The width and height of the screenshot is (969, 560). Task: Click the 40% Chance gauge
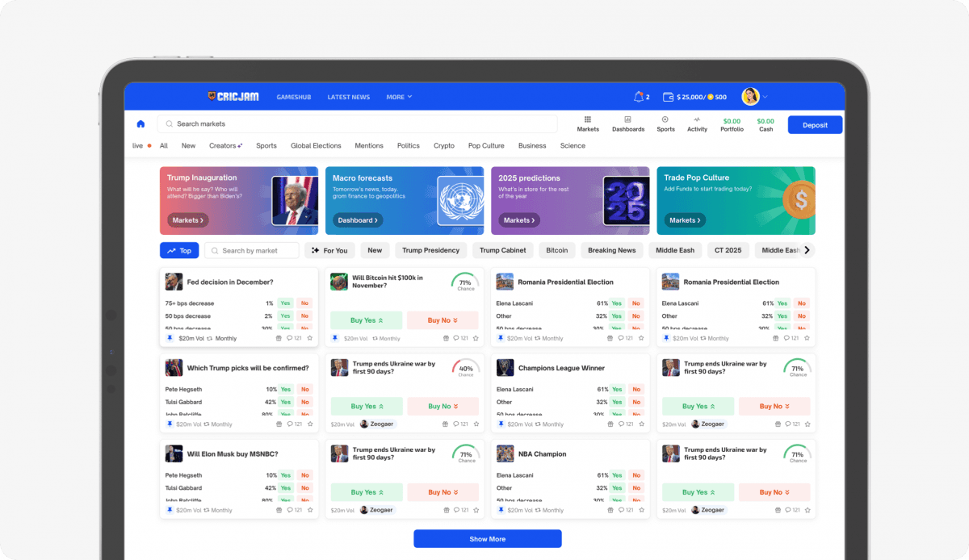(x=466, y=368)
